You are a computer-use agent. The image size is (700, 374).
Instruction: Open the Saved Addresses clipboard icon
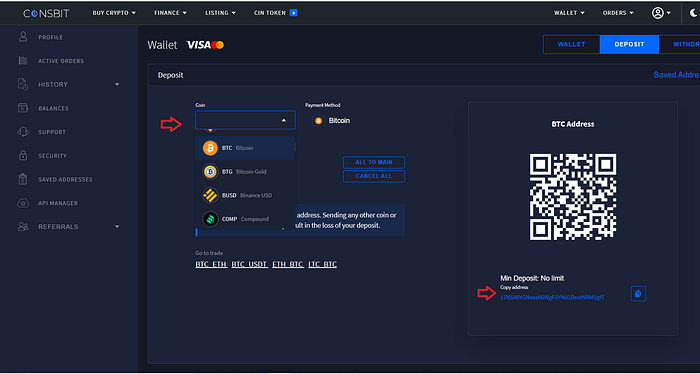coord(23,179)
